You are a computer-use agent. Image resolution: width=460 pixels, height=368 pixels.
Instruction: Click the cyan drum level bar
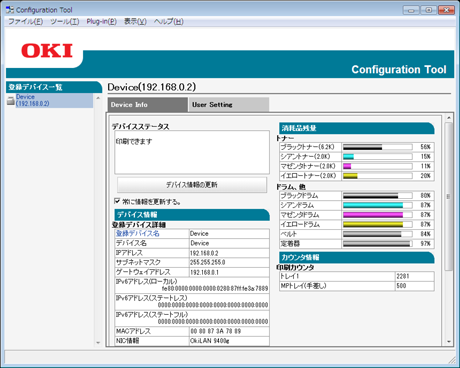(x=378, y=205)
